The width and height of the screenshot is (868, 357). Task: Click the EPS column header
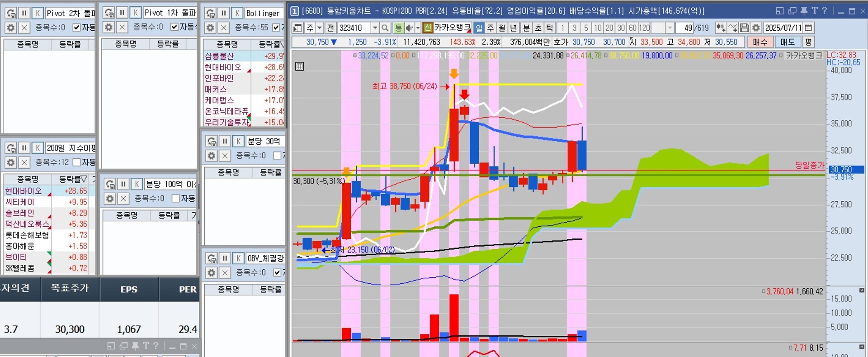click(129, 289)
